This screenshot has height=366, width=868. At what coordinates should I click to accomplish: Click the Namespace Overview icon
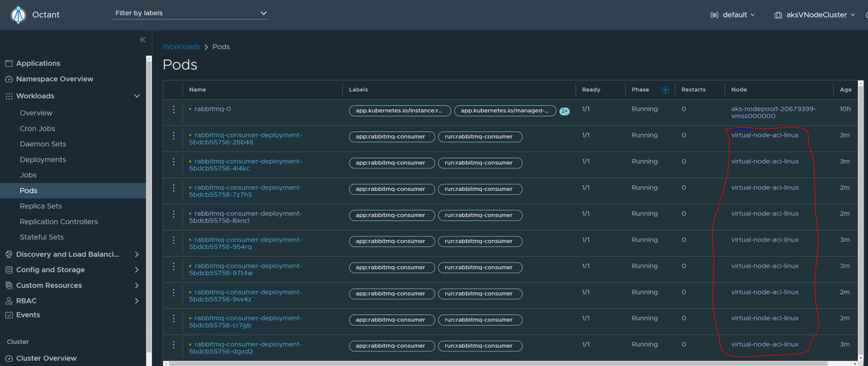click(9, 79)
